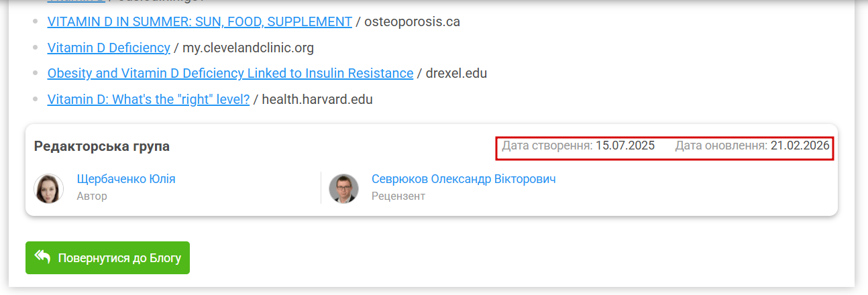868x295 pixels.
Task: Open author profile Щербаченко Юлія
Action: point(126,179)
